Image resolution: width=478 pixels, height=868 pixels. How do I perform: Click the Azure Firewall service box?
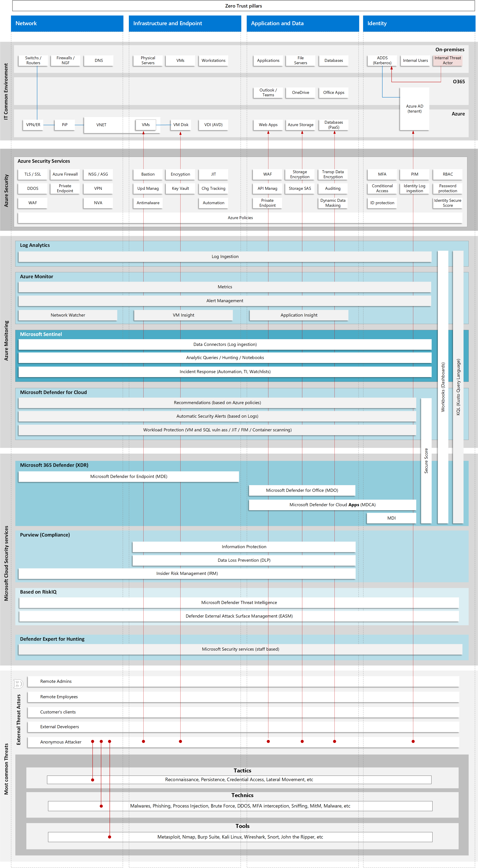click(x=65, y=174)
